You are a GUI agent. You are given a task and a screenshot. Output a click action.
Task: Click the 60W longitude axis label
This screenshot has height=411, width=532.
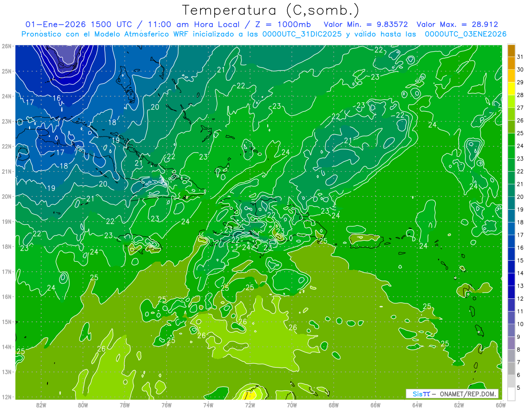tap(501, 405)
